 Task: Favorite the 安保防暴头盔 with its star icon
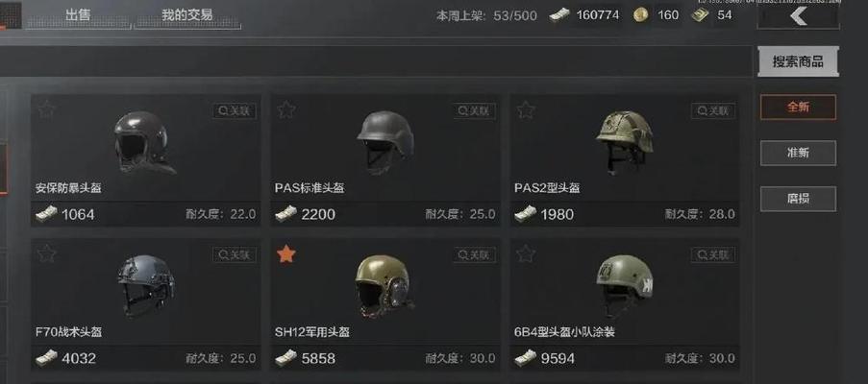tap(46, 109)
